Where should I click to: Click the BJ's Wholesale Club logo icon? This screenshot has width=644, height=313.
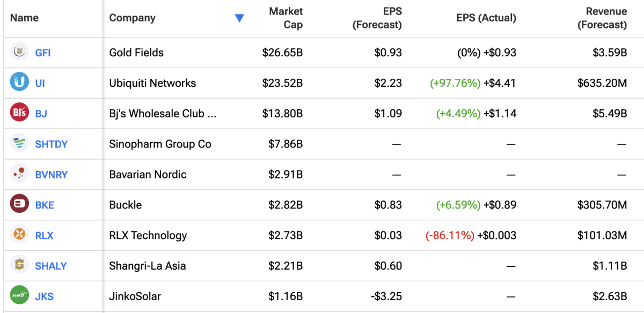19,113
